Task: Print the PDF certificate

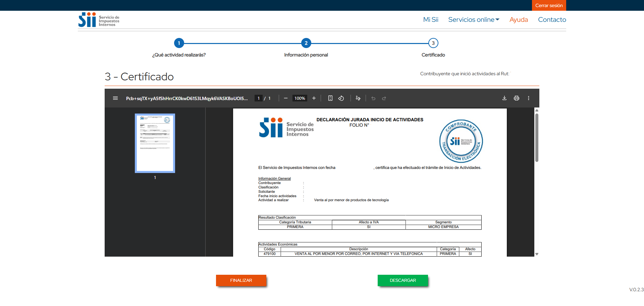Action: pos(517,98)
